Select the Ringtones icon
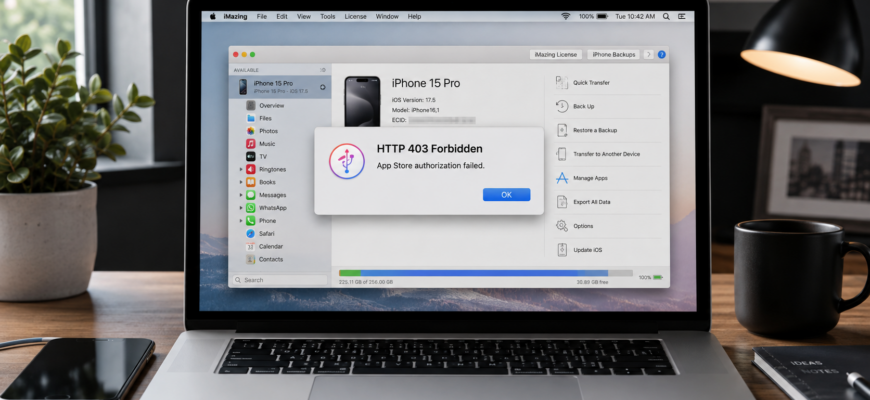Image resolution: width=870 pixels, height=400 pixels. pos(251,169)
